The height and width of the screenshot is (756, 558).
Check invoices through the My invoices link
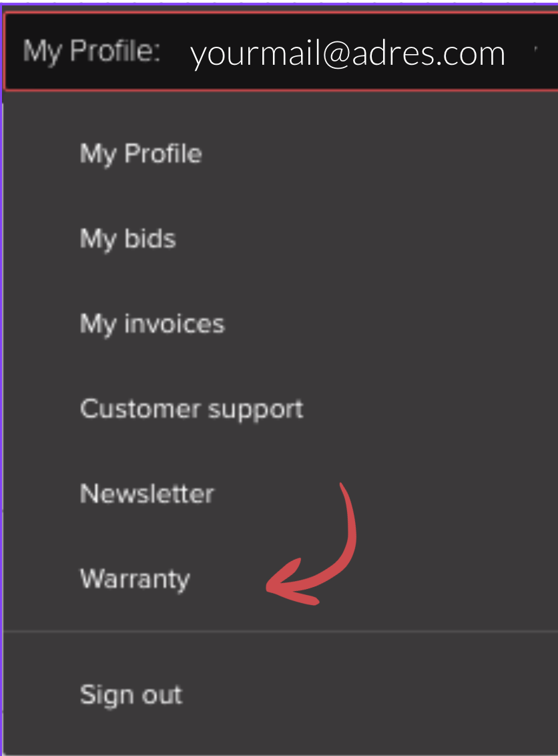pos(152,323)
